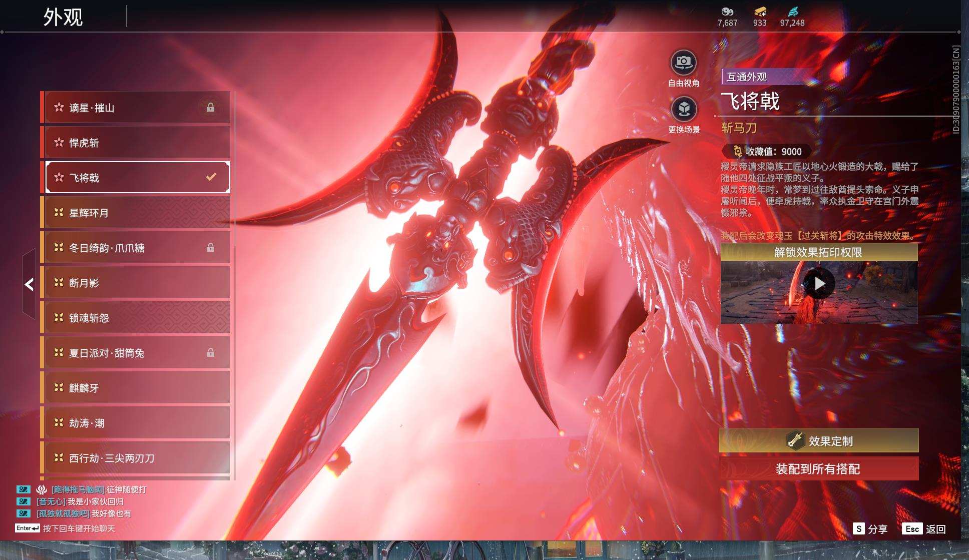Screen dimensions: 969x560
Task: Click the 收藏值: 9000 value
Action: point(774,151)
